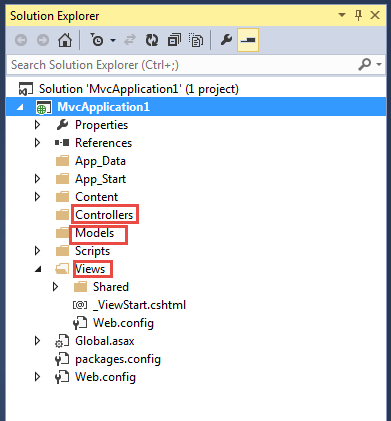Click the search magnifier icon
Screen dimensions: 391x421
pyautogui.click(x=365, y=64)
